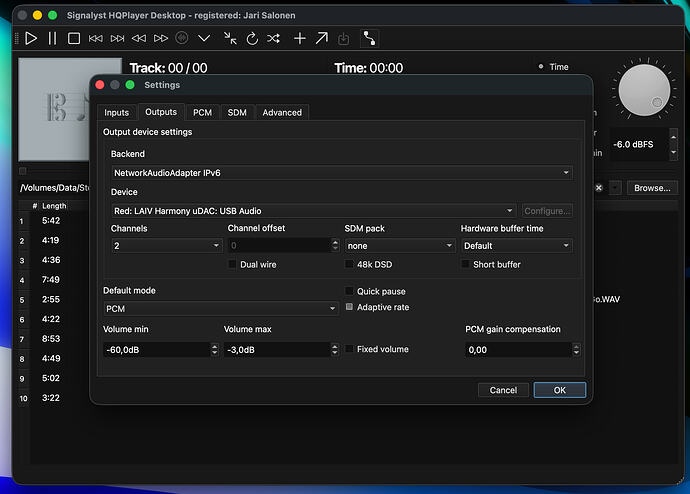Click the Cancel button

tap(503, 390)
